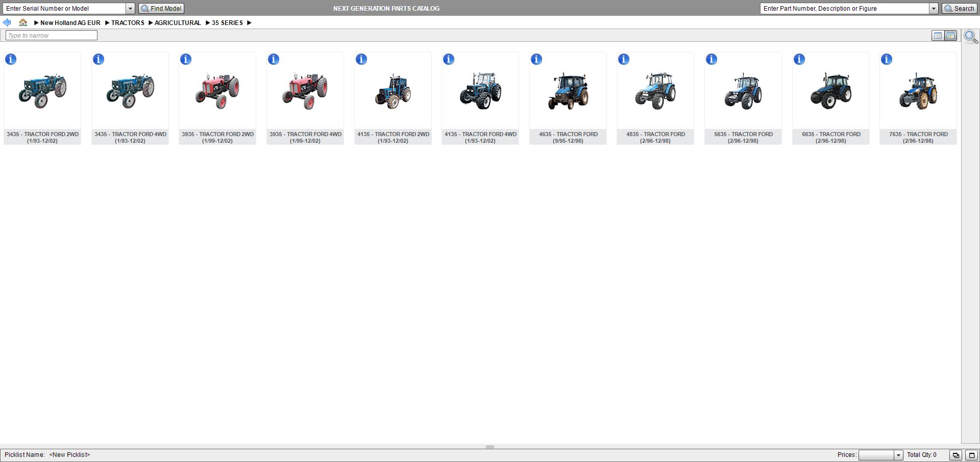
Task: Open info for 3935 Tractor Ford 2WD
Action: pyautogui.click(x=186, y=59)
